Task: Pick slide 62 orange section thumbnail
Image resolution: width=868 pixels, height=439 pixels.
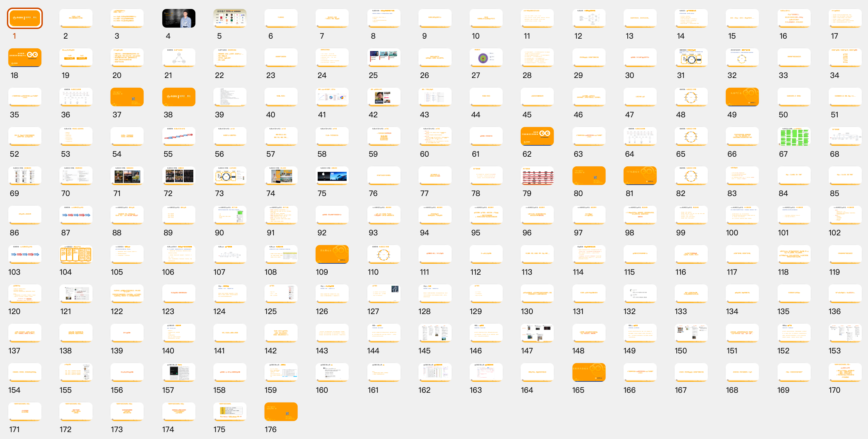Action: [x=537, y=136]
